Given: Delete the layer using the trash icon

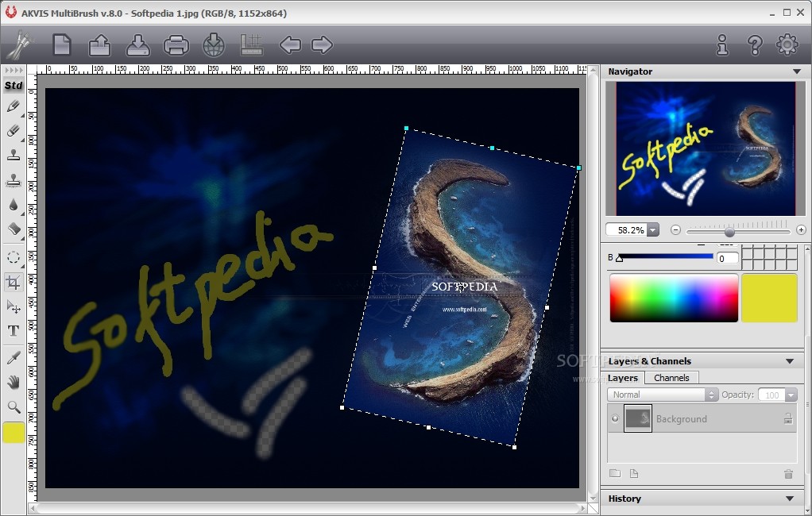Looking at the screenshot, I should pos(788,474).
